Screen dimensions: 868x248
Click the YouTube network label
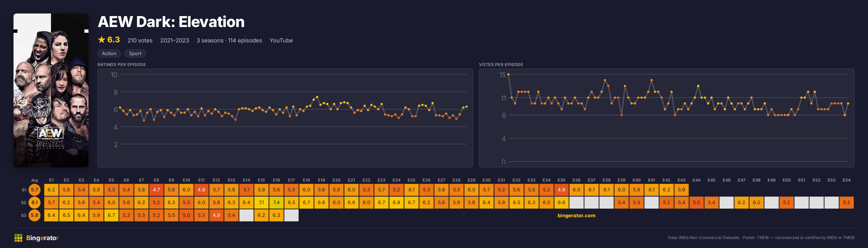coord(281,41)
